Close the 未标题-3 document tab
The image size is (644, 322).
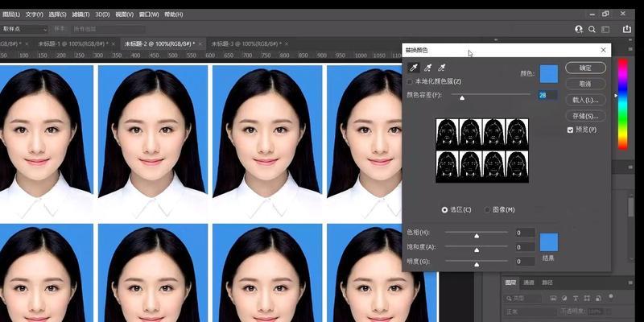[x=287, y=43]
